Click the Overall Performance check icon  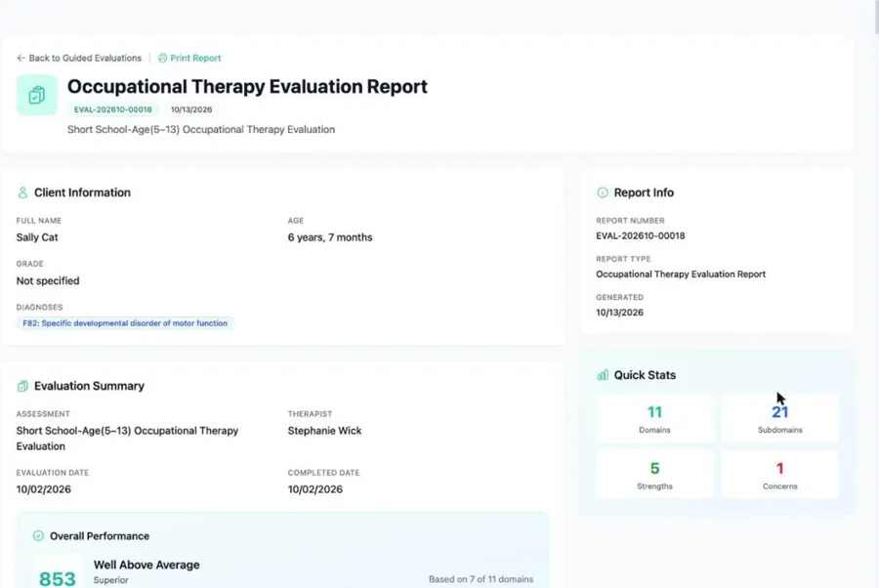pos(38,536)
